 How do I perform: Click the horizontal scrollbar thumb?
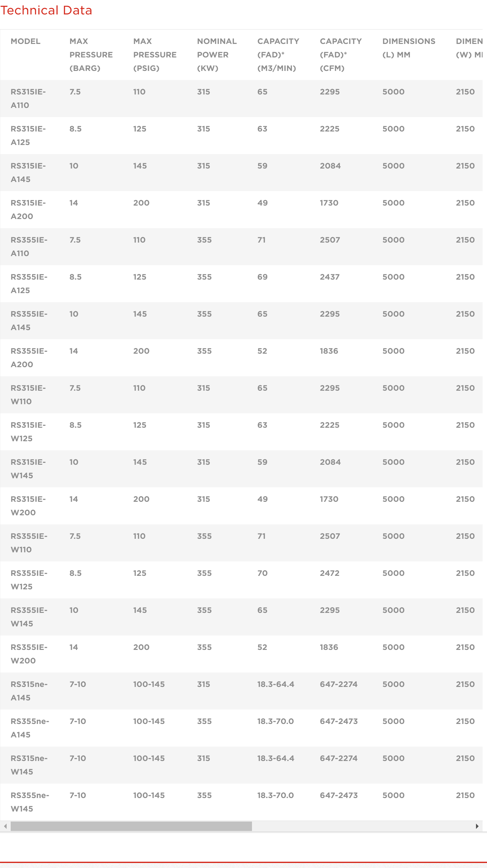(x=131, y=826)
